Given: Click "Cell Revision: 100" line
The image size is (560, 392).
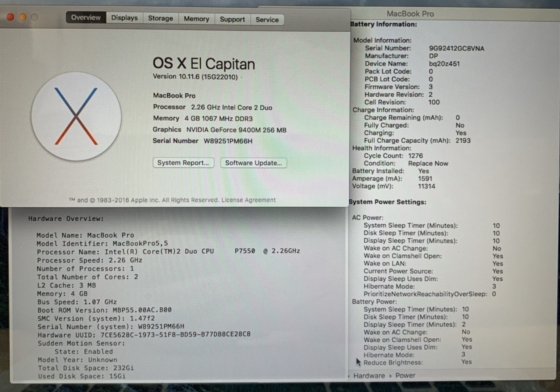Looking at the screenshot, I should (x=402, y=102).
